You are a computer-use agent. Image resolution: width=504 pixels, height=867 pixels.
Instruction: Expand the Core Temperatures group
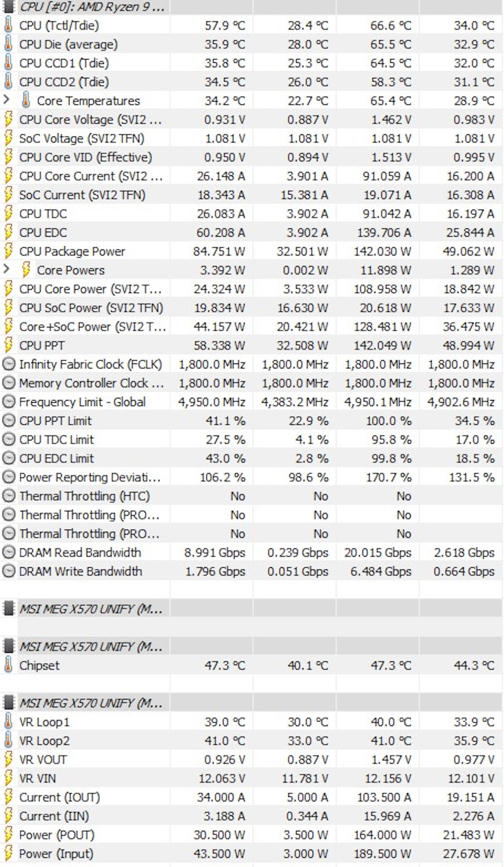(x=6, y=101)
